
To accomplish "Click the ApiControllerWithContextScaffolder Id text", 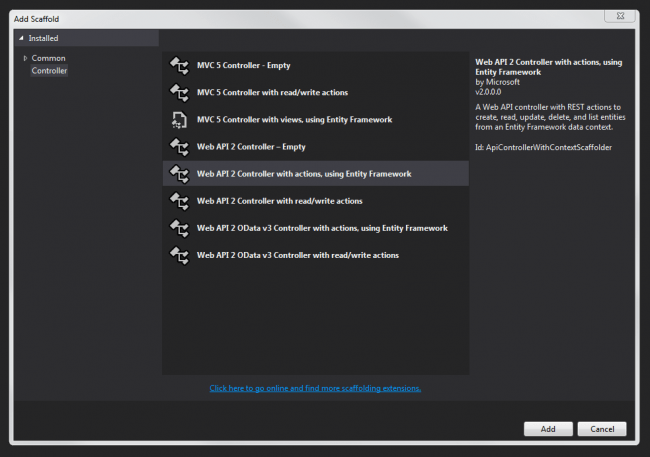I will (543, 148).
